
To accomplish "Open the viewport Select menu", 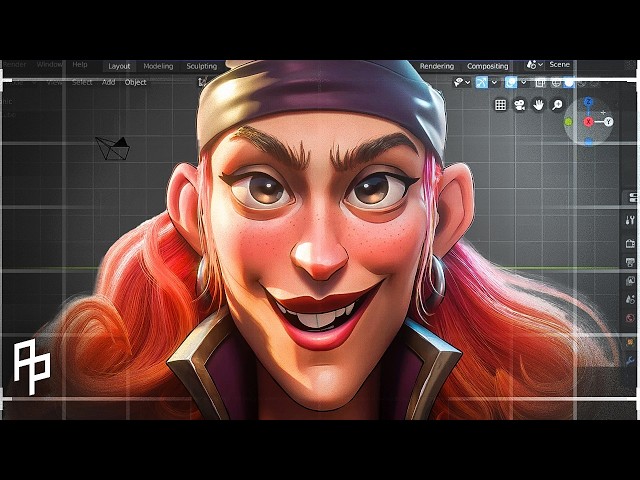I will [x=82, y=82].
